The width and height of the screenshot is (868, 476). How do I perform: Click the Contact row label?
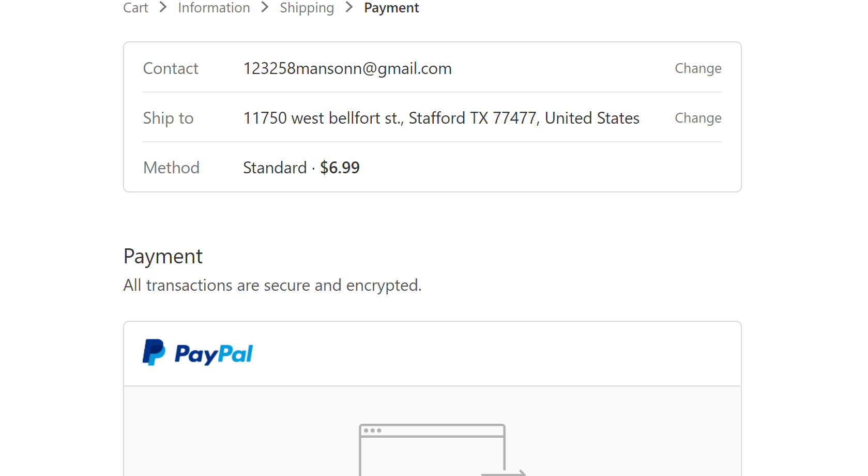171,68
